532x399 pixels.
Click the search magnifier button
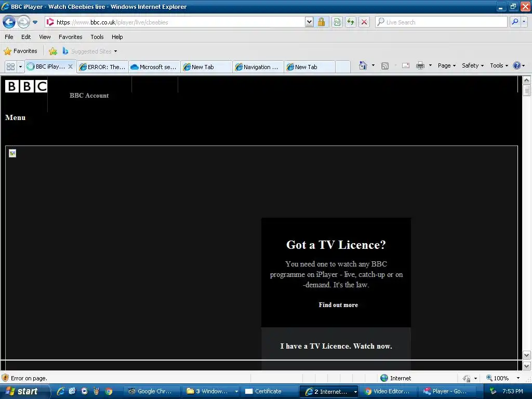tap(515, 22)
